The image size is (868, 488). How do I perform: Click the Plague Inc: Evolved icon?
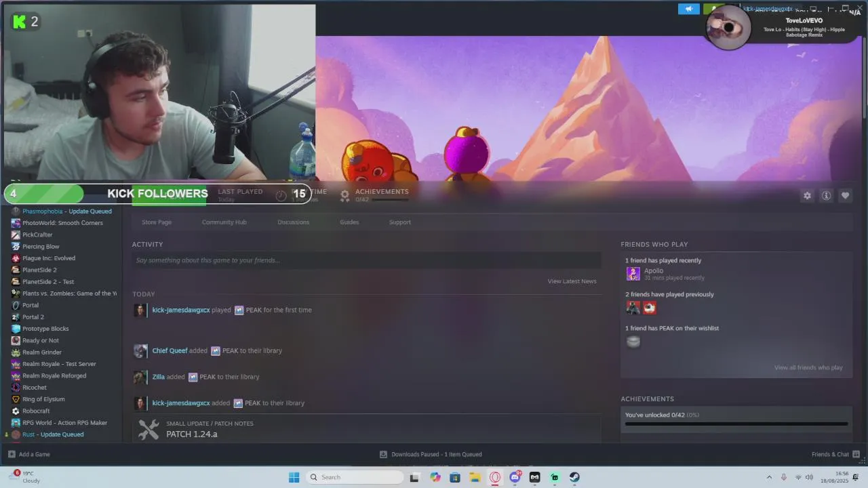[x=16, y=258]
